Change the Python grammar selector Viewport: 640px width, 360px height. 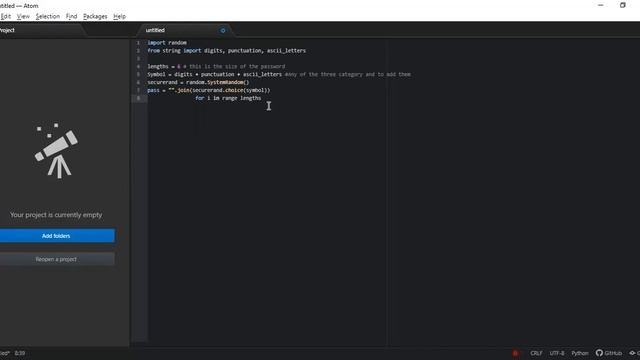580,353
